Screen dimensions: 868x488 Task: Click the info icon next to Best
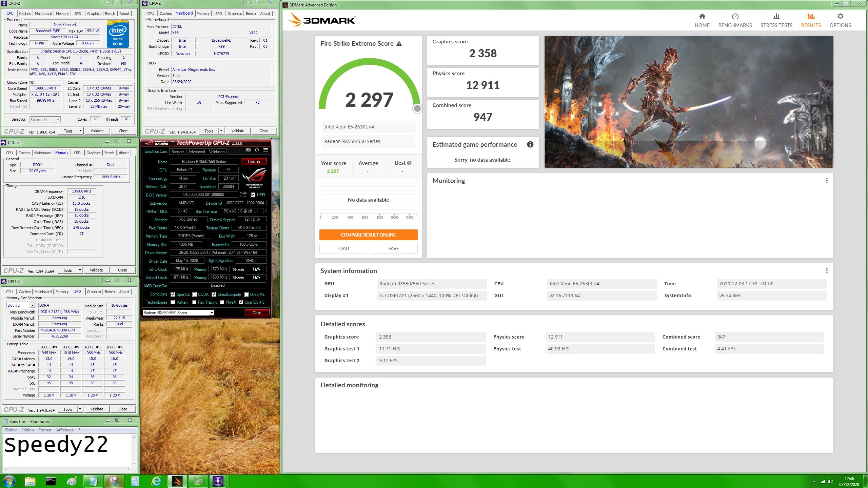pyautogui.click(x=409, y=163)
